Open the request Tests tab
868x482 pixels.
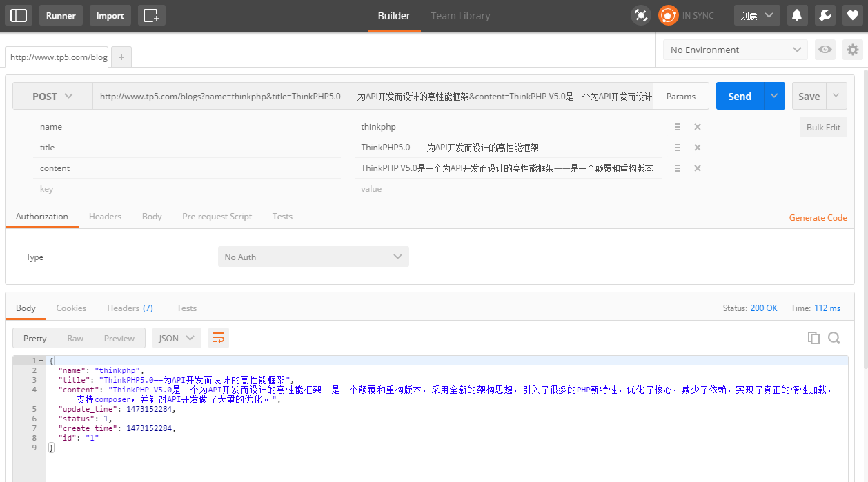[282, 217]
